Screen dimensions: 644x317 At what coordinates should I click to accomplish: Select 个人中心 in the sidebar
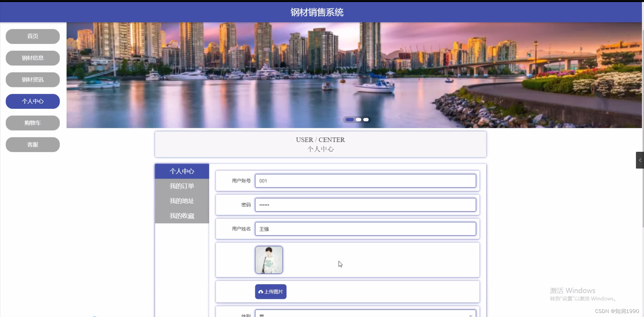[x=32, y=101]
